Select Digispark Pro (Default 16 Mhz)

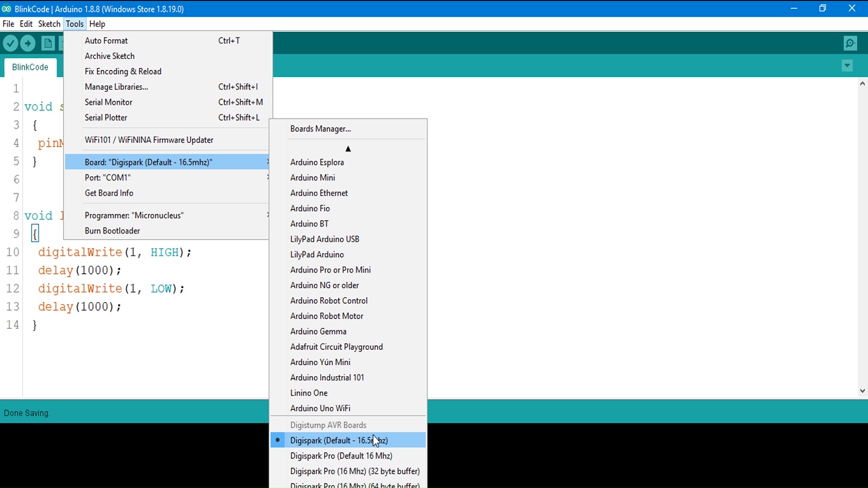(348, 456)
